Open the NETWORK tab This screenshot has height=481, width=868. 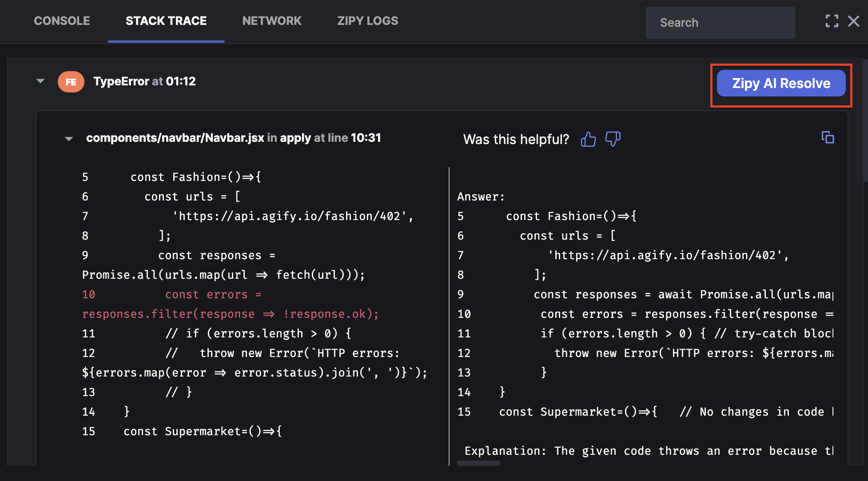(x=271, y=21)
